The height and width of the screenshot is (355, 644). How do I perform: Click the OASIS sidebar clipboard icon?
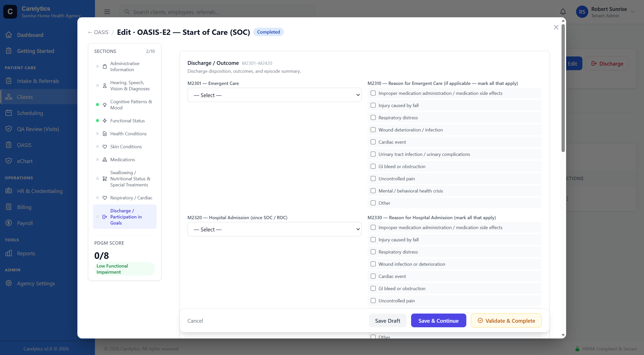pos(9,145)
